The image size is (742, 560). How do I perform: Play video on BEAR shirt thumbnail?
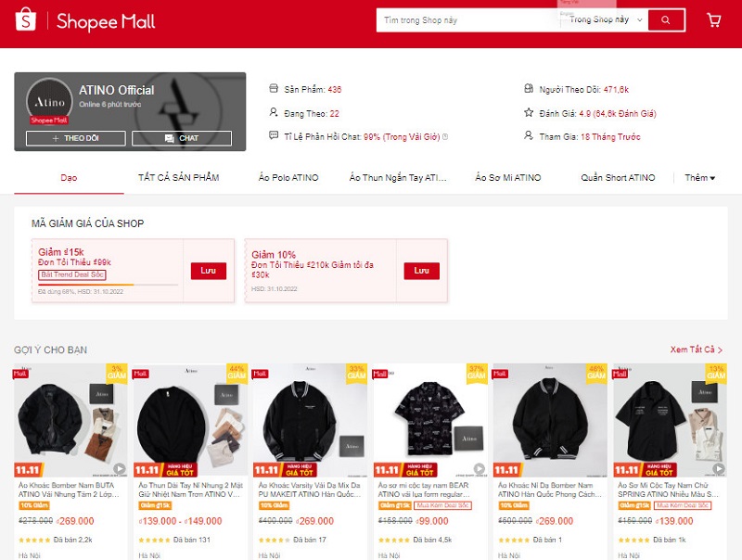click(x=479, y=468)
